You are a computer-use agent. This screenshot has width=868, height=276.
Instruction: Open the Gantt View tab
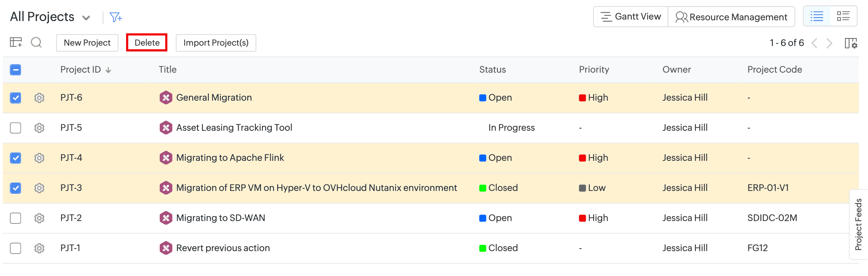(x=631, y=17)
